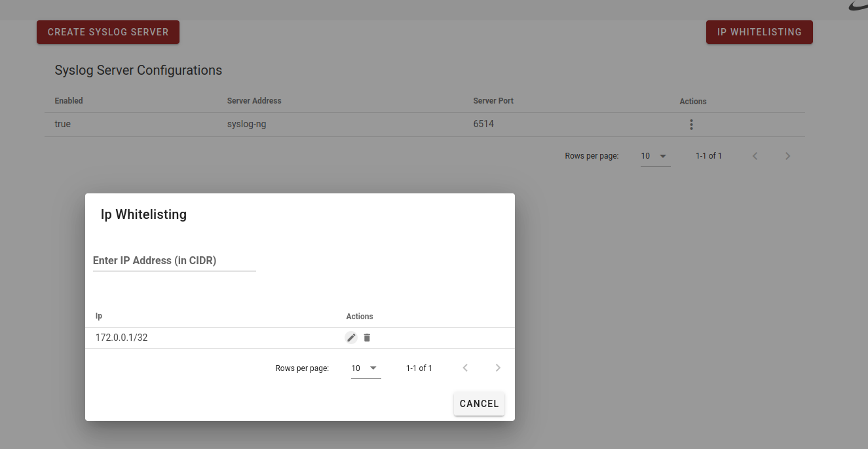
Task: Click the Actions column header in syslog table
Action: coord(693,102)
